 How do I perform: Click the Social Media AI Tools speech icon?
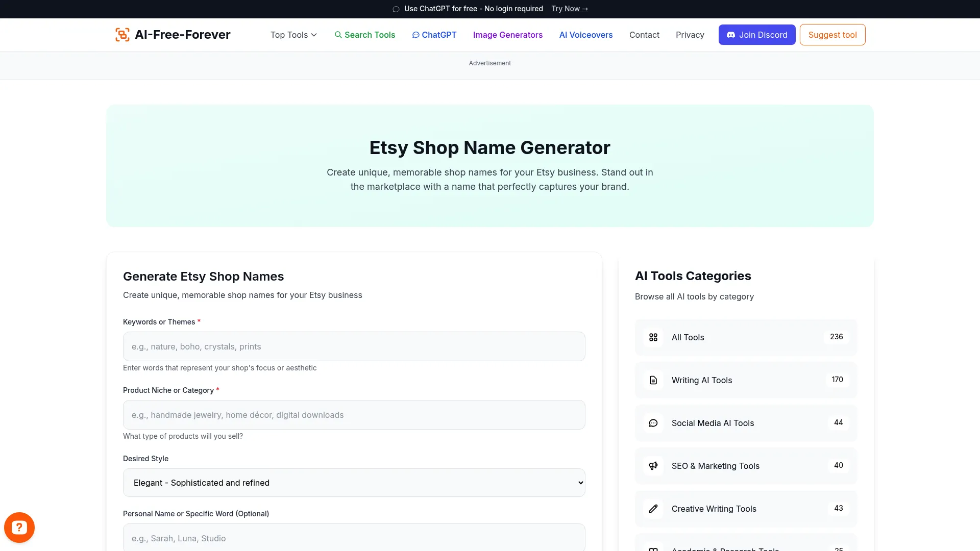[653, 423]
